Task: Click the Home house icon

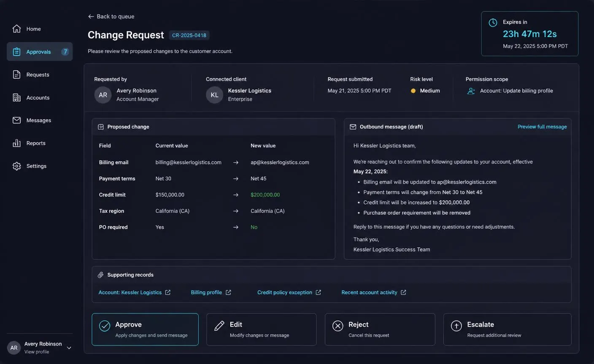Action: click(x=16, y=29)
